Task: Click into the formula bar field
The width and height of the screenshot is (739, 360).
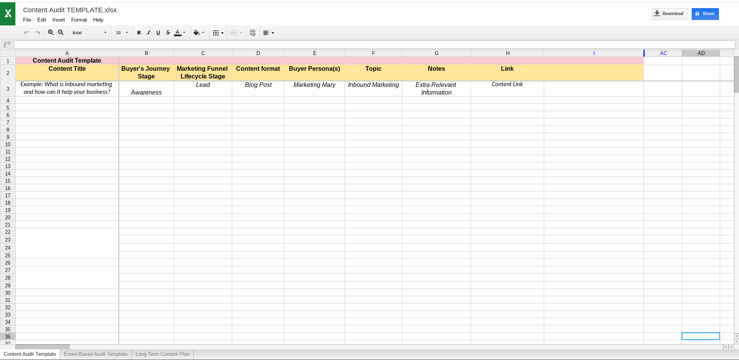Action: click(374, 45)
